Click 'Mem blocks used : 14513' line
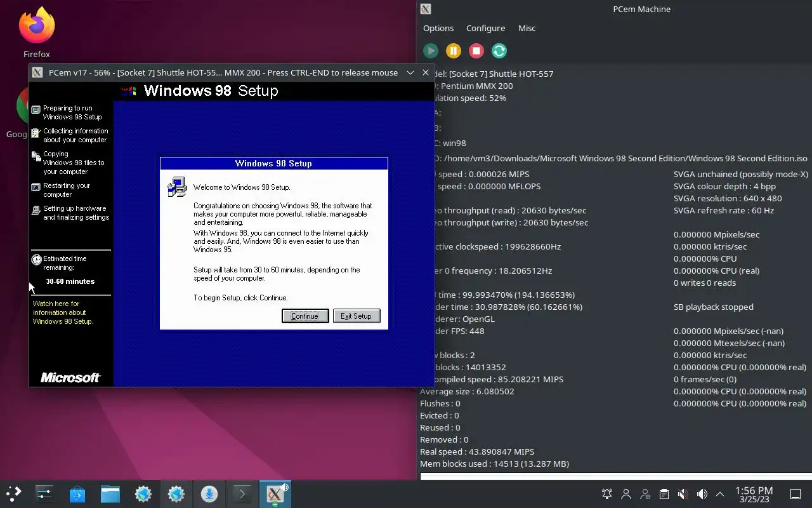 pyautogui.click(x=495, y=464)
